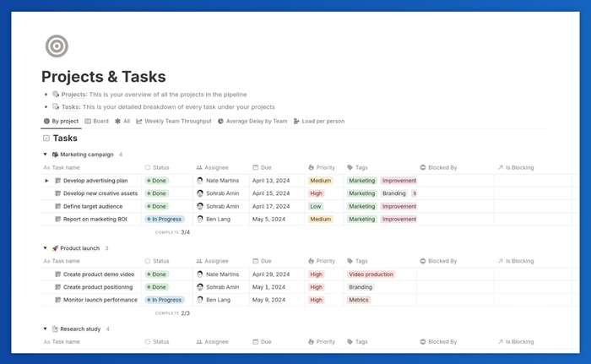Click the Video production tag

coord(371,274)
